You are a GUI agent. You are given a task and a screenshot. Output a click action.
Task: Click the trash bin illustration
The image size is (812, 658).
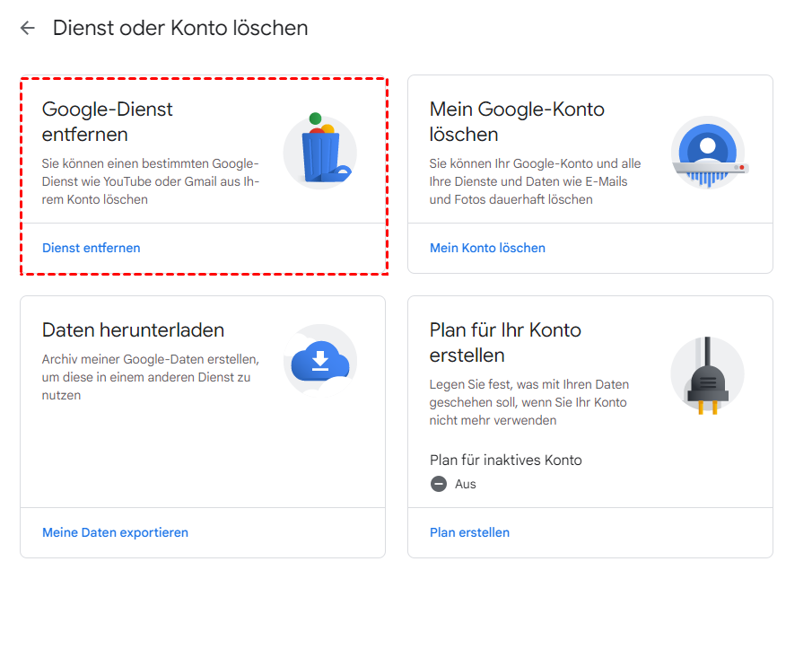(x=320, y=151)
